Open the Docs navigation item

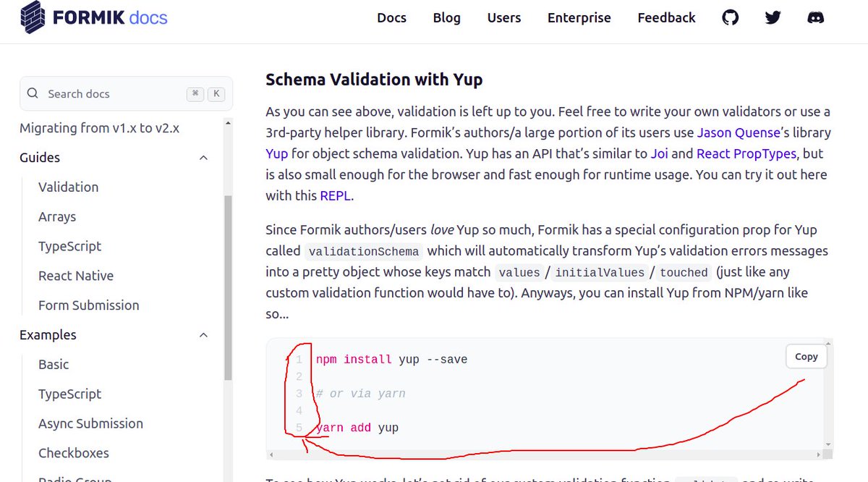(x=391, y=18)
